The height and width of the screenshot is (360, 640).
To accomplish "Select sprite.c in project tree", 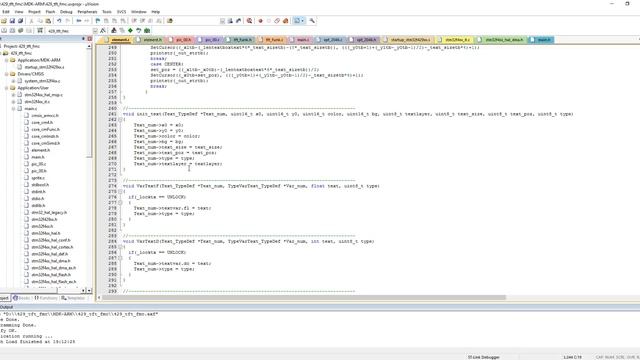I will 38,178.
